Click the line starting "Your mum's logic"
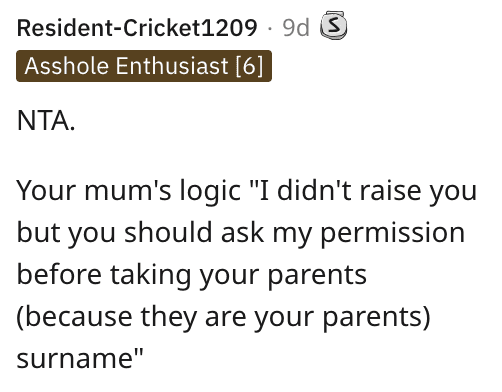502x392 pixels. tap(247, 191)
